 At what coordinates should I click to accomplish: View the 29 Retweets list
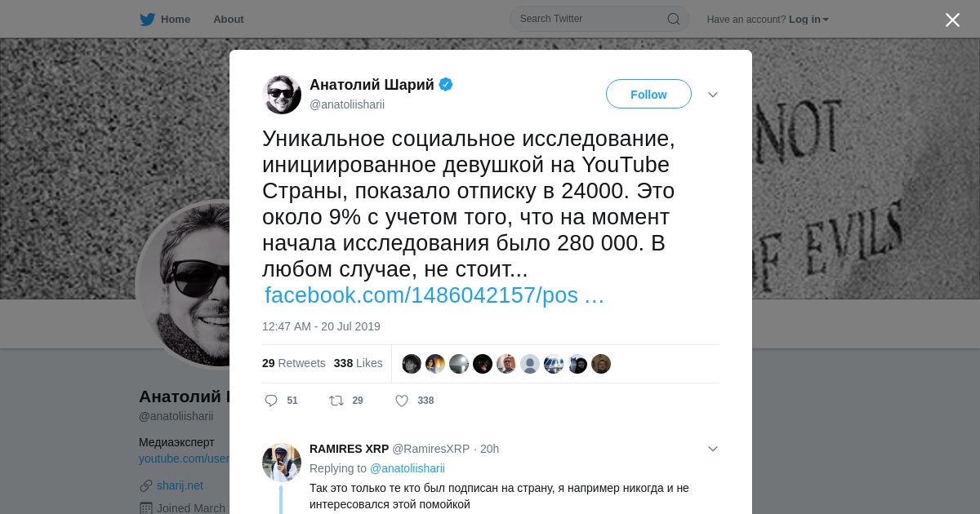pyautogui.click(x=294, y=363)
